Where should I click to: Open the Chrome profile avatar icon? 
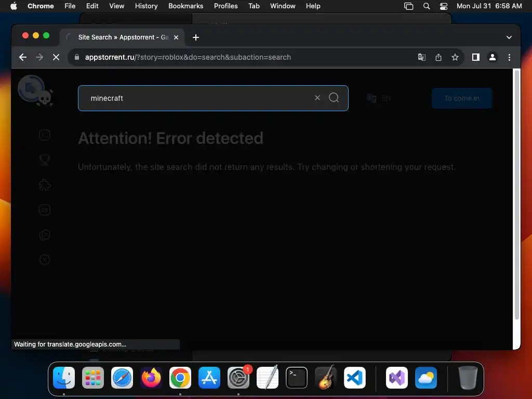493,57
